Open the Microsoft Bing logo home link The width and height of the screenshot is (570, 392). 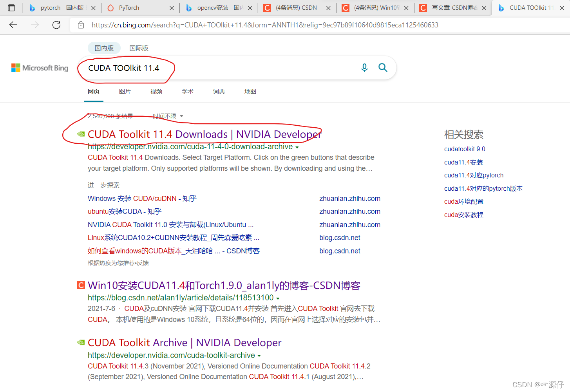tap(40, 68)
